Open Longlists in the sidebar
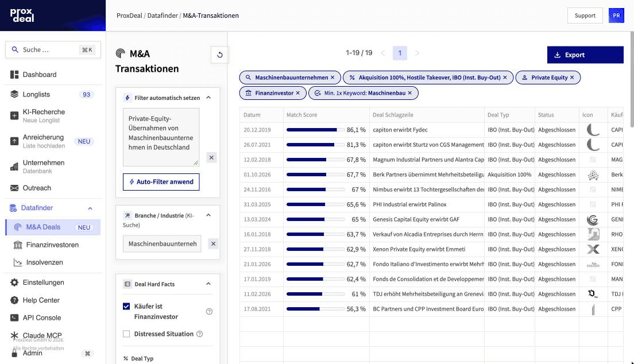Image resolution: width=634 pixels, height=364 pixels. click(x=53, y=95)
